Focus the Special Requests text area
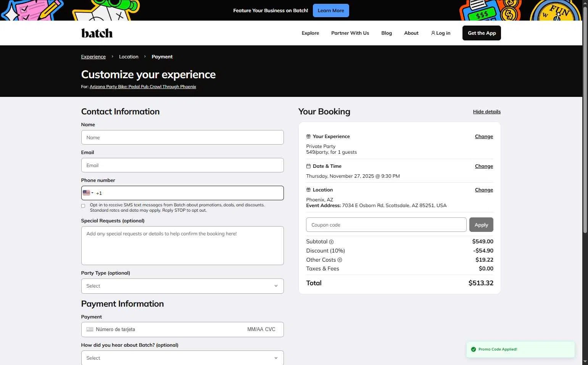588x365 pixels. (x=182, y=246)
